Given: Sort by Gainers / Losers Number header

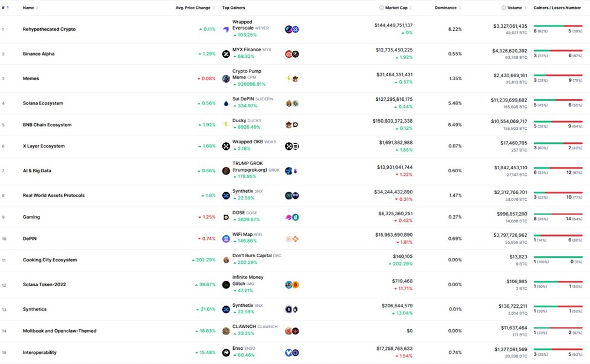Looking at the screenshot, I should pos(557,8).
